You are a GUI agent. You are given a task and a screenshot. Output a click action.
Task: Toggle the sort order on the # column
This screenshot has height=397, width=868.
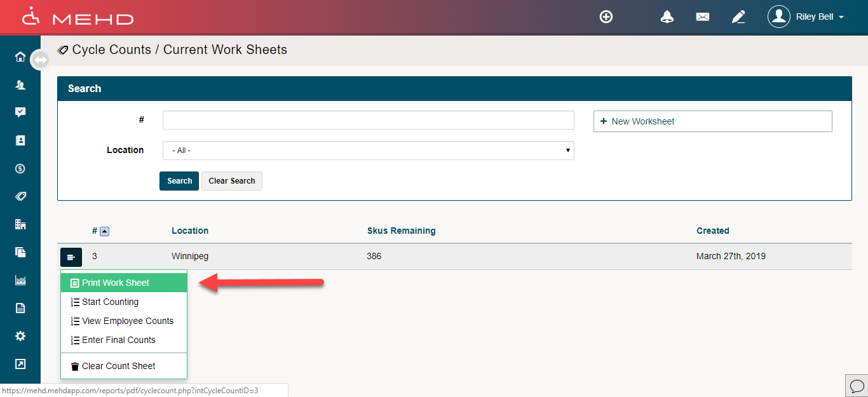point(104,231)
